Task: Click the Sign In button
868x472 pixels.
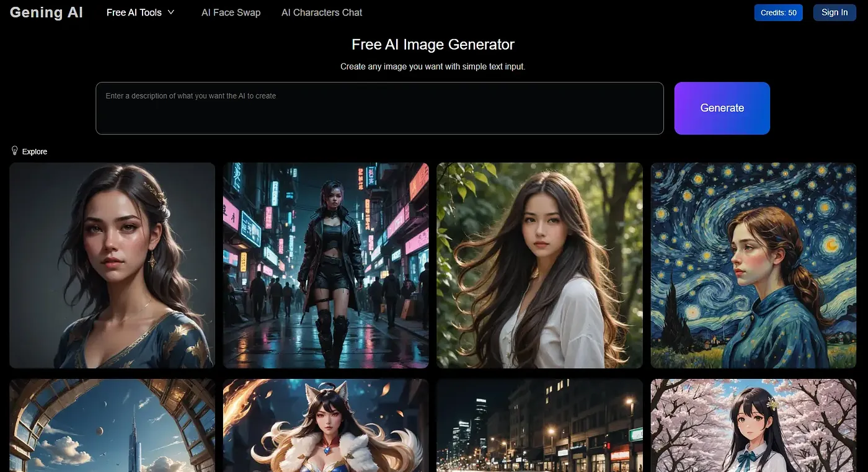Action: pyautogui.click(x=835, y=12)
